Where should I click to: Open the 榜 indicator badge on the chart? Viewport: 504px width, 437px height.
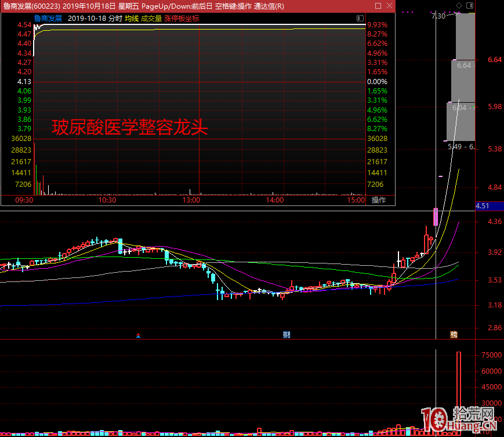coord(453,335)
